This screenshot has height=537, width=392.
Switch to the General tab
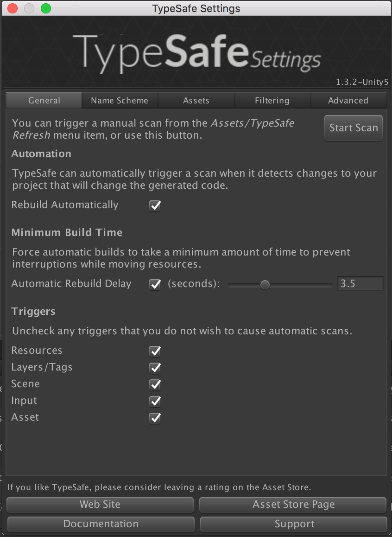click(x=44, y=100)
